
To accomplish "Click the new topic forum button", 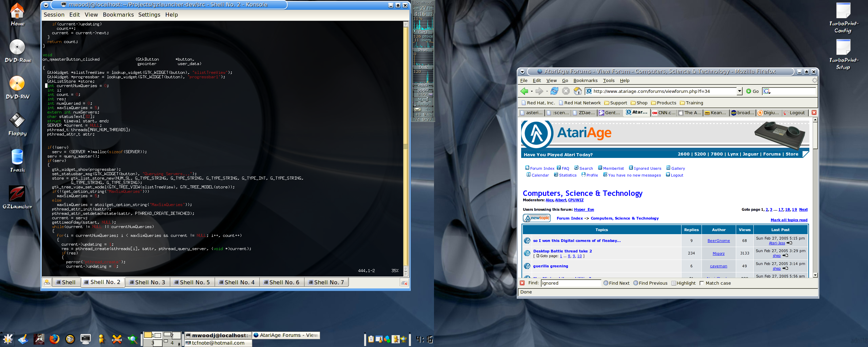I will pyautogui.click(x=536, y=218).
